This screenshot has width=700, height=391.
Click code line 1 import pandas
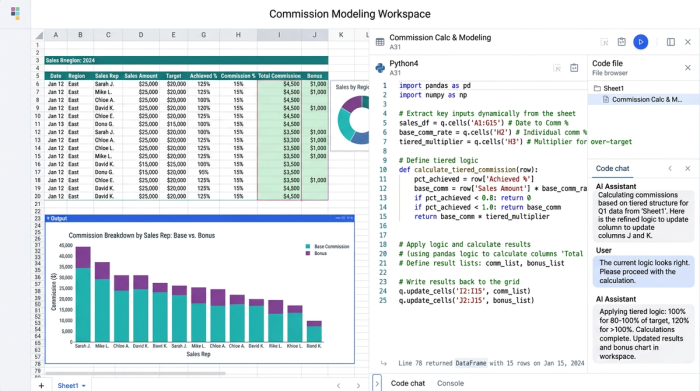pyautogui.click(x=434, y=85)
